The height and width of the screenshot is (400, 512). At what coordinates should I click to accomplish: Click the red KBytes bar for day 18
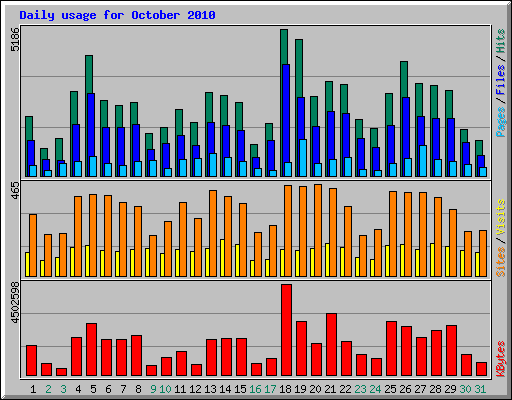point(286,330)
